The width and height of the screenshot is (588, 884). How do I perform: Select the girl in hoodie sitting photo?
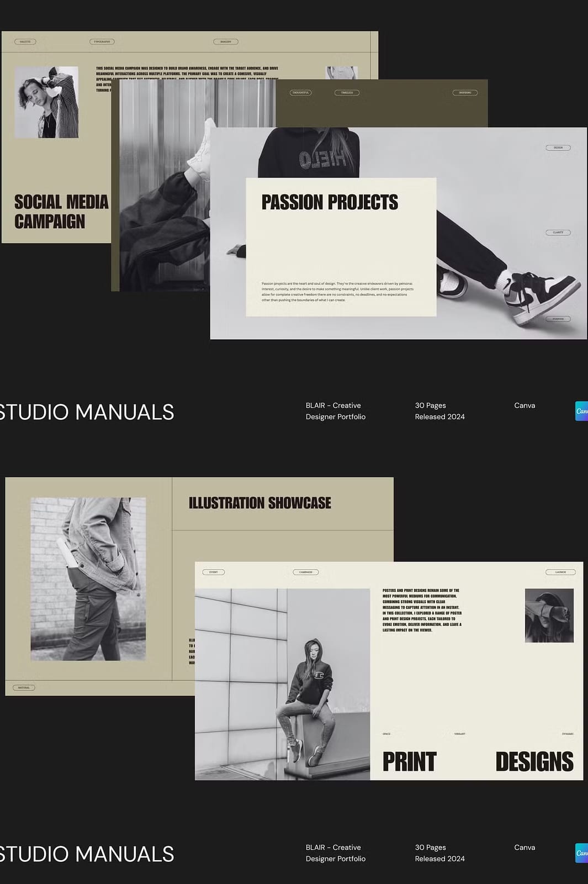[x=282, y=684]
